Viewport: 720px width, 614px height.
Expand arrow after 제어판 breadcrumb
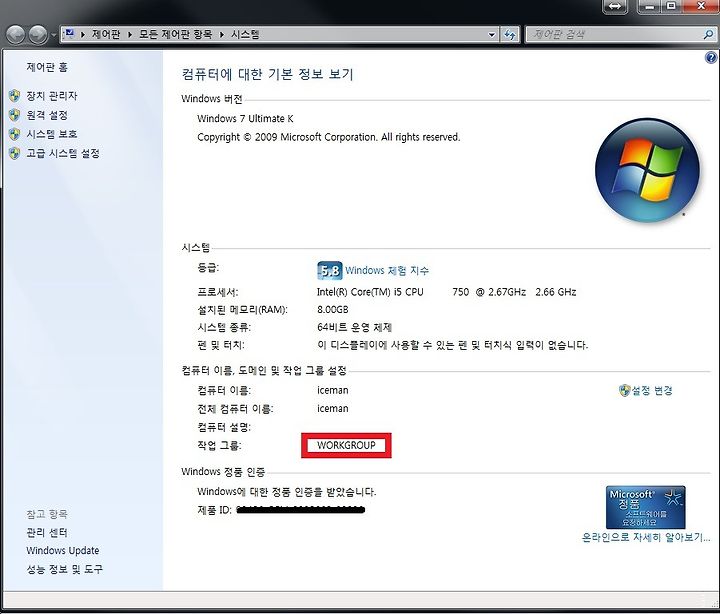pos(130,34)
